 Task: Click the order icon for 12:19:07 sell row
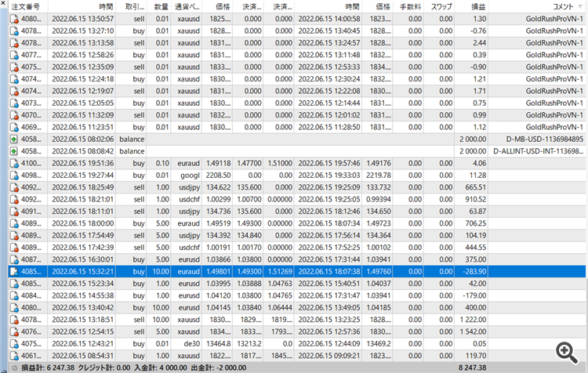pos(14,91)
